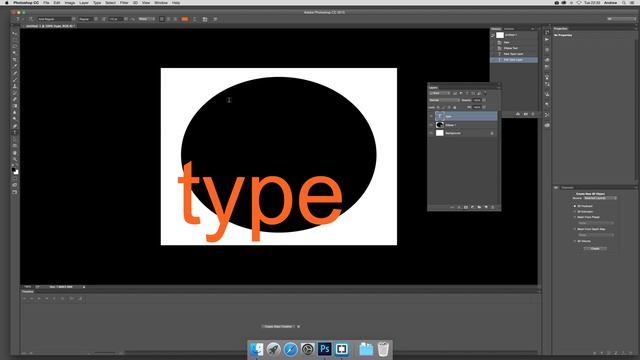Click foreground/background color swatches in toolbar

[15, 171]
